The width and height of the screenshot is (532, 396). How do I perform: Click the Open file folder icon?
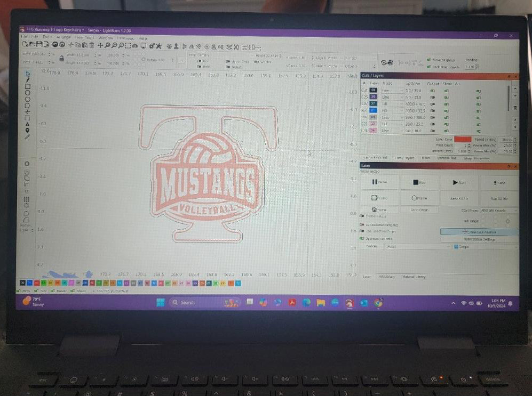[32, 44]
